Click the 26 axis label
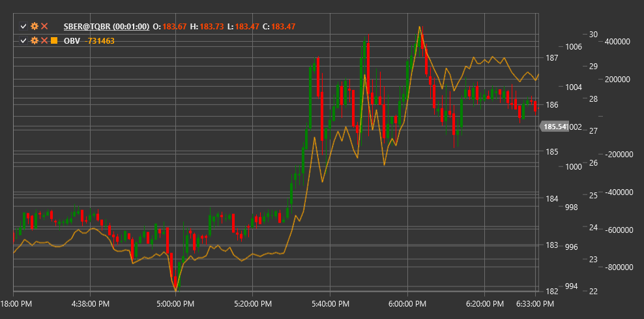 point(593,163)
